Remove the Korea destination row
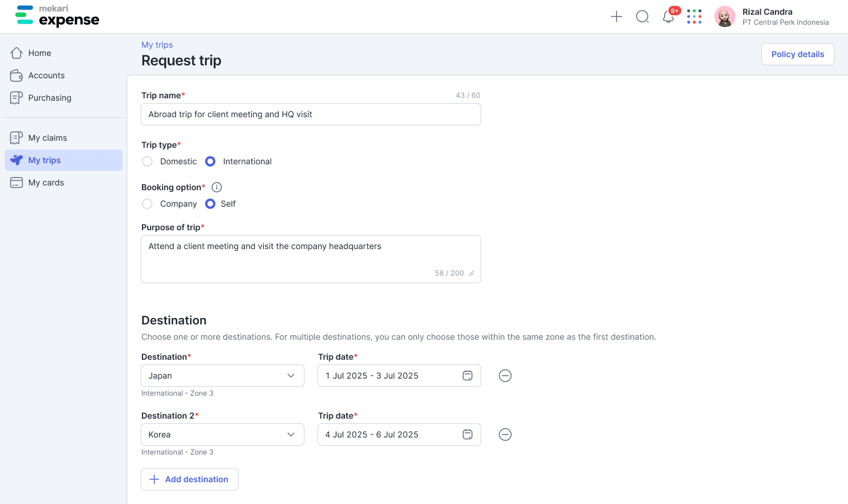Image resolution: width=848 pixels, height=504 pixels. click(x=505, y=435)
